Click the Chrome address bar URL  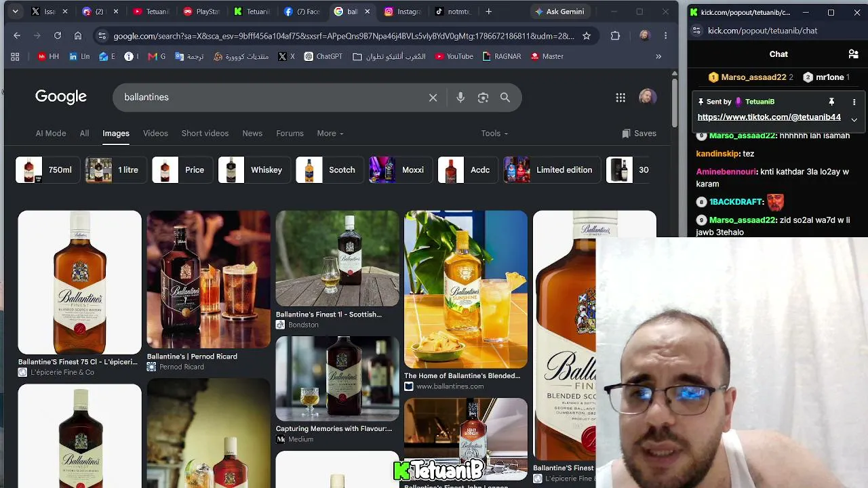[x=344, y=35]
